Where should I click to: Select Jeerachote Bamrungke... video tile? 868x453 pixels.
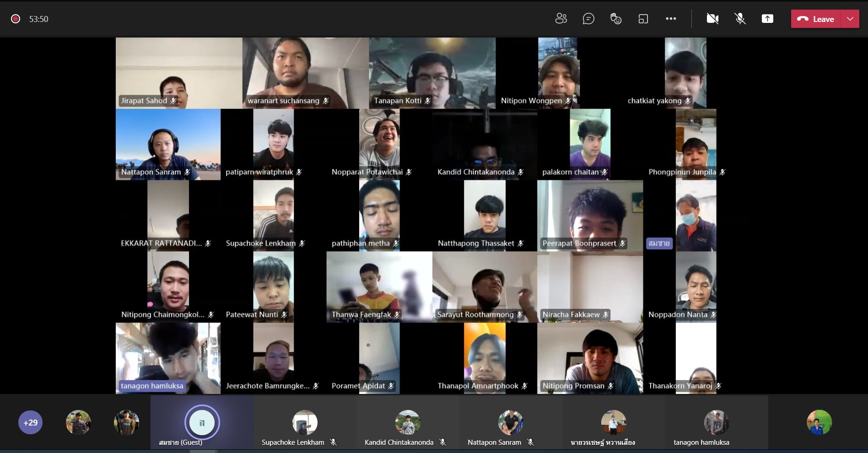[274, 358]
